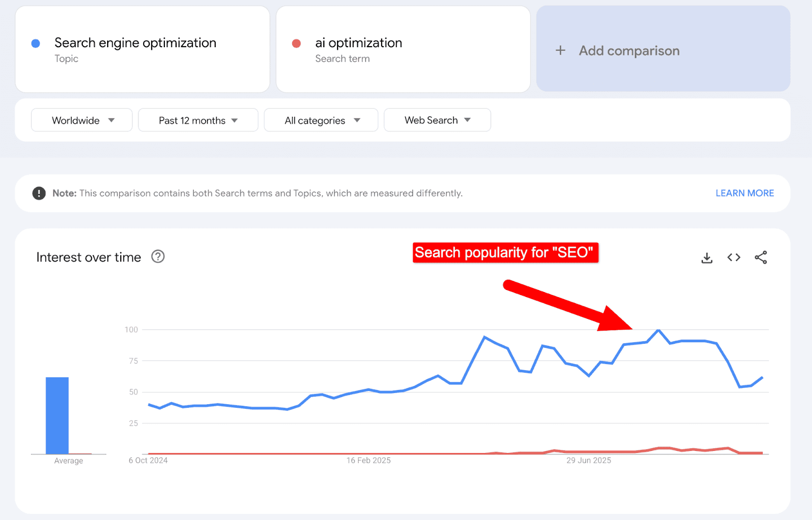This screenshot has height=520, width=812.
Task: Download the Interest over time chart data
Action: pyautogui.click(x=707, y=258)
